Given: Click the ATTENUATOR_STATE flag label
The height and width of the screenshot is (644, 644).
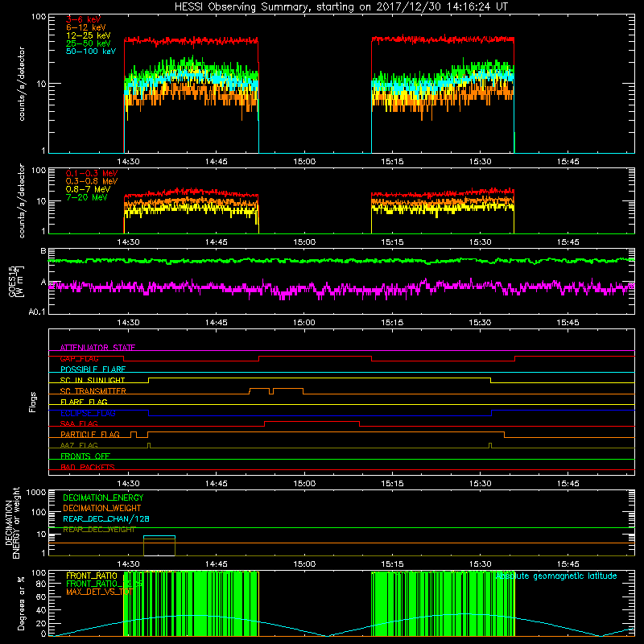Looking at the screenshot, I should tap(97, 348).
